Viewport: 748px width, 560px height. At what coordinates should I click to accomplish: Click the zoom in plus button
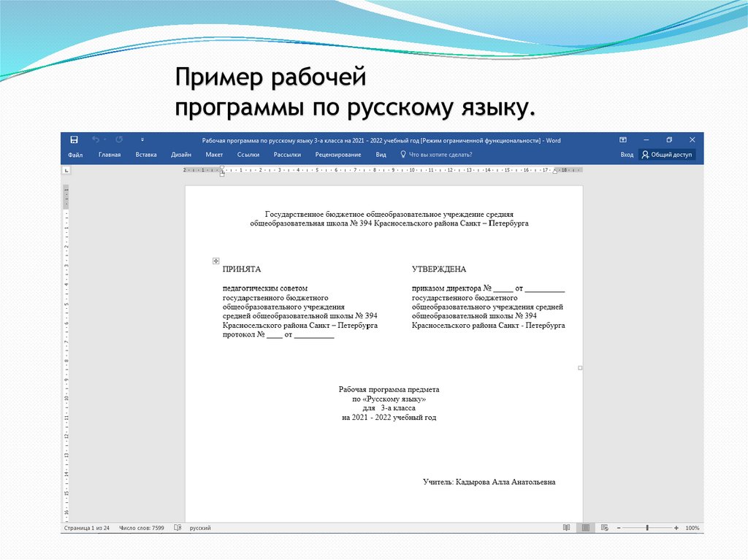coord(676,528)
